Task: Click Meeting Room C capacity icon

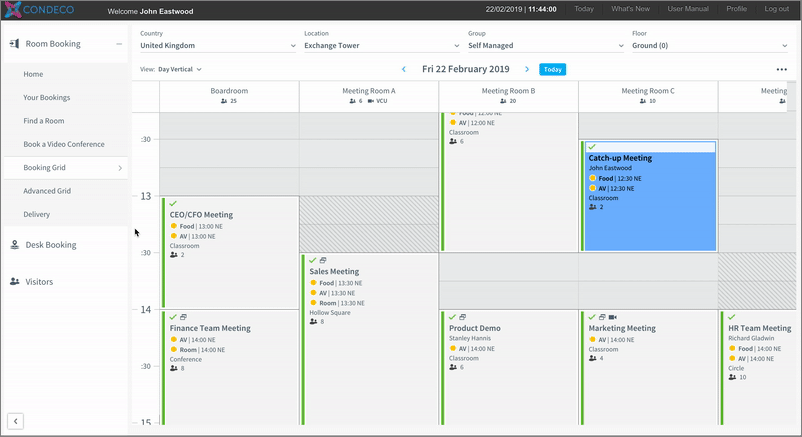Action: click(643, 101)
